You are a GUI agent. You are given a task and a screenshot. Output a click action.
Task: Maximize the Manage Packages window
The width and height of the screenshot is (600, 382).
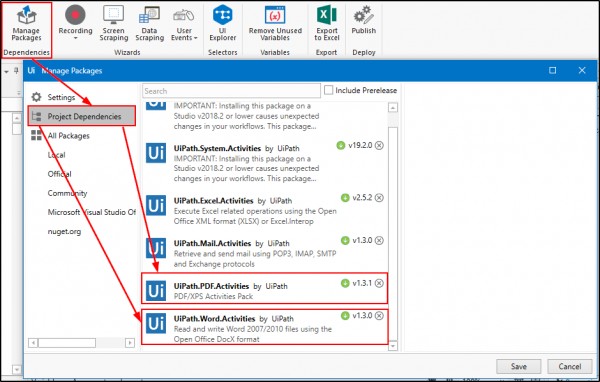coord(553,70)
